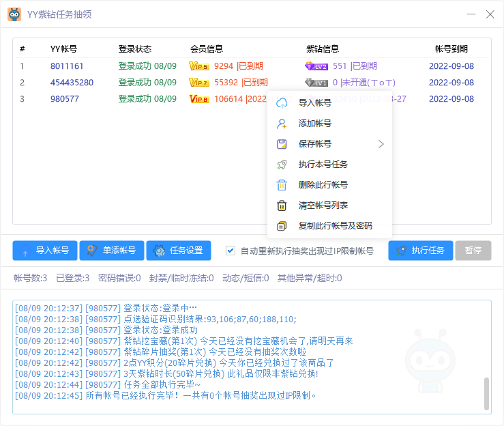
Task: Click the last log line 所有帐号已经执行完毕
Action: (x=165, y=395)
